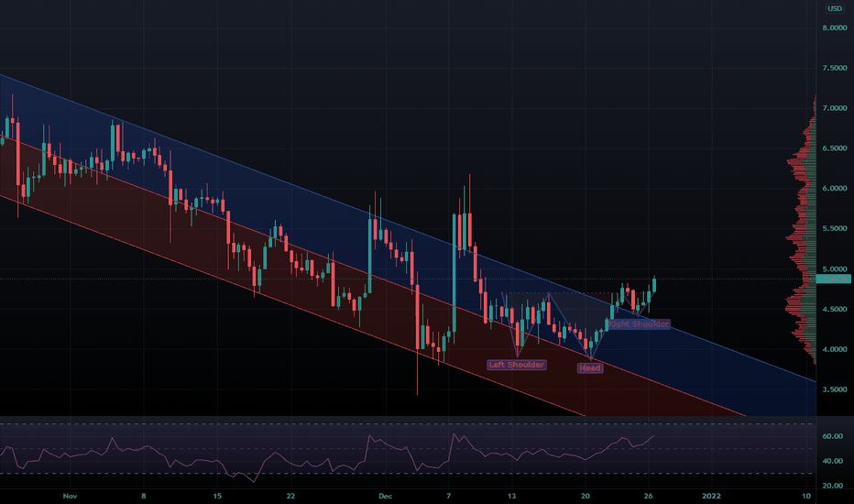Click the current price tag on price axis
This screenshot has height=504, width=854.
(834, 279)
